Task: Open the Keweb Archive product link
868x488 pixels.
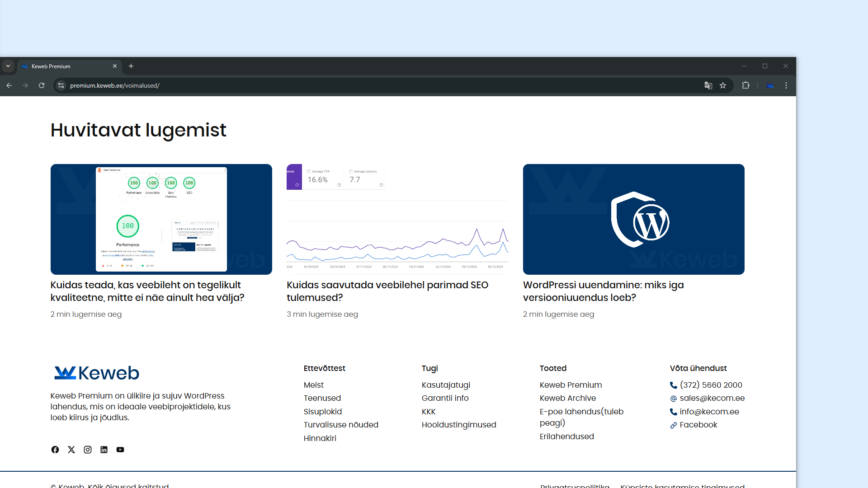Action: coord(568,398)
